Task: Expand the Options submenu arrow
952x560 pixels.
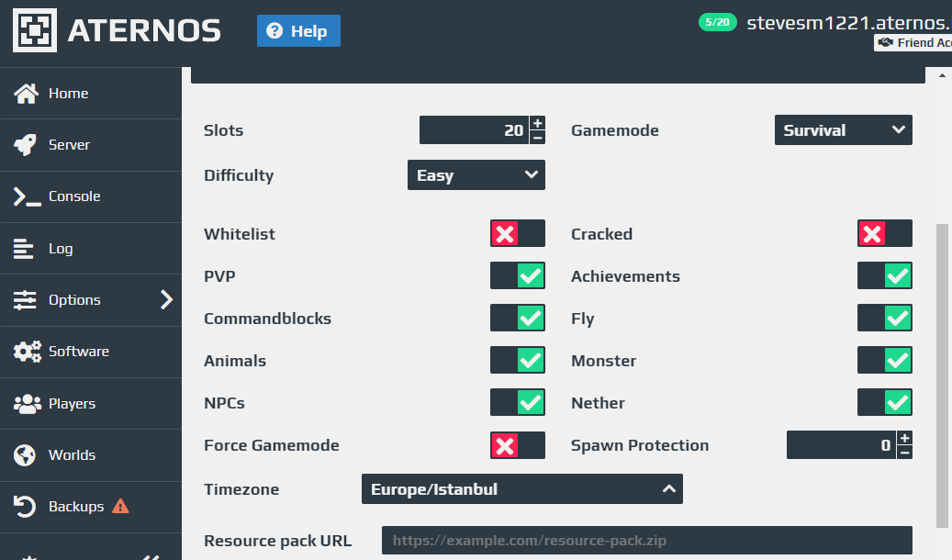Action: [166, 299]
